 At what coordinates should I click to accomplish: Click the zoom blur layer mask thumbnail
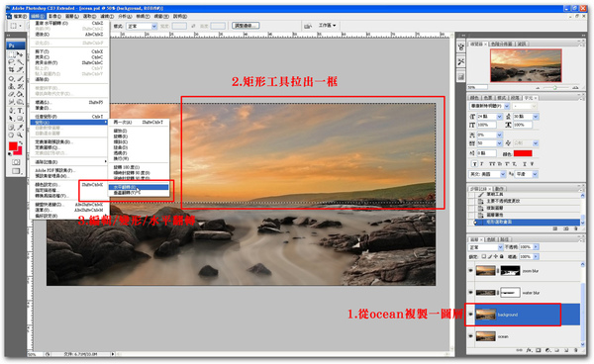pos(510,271)
